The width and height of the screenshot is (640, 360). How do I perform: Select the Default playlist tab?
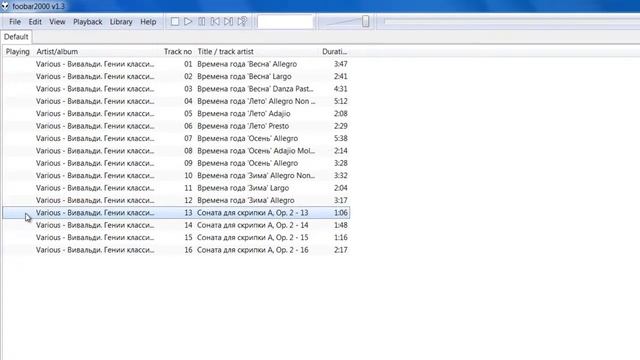16,37
